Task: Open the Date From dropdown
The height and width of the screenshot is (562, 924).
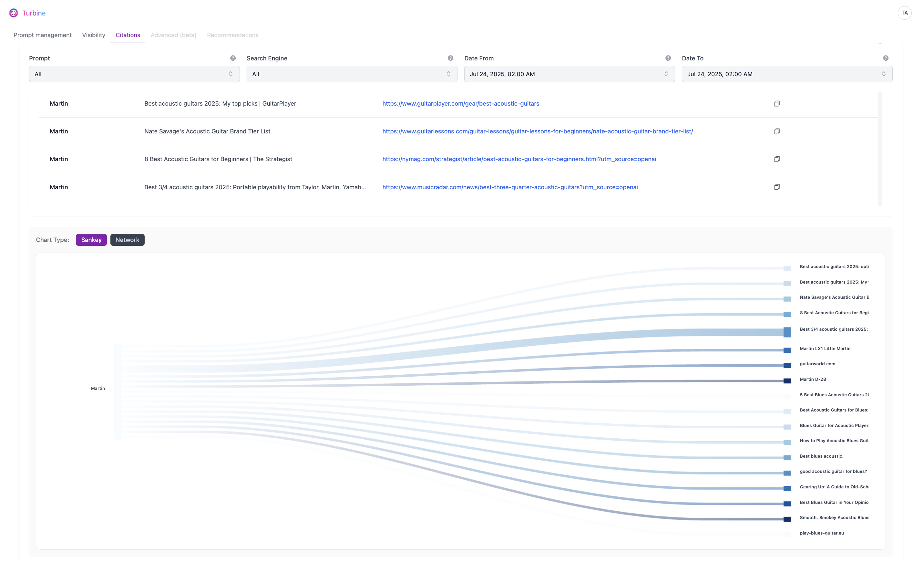Action: pyautogui.click(x=569, y=74)
